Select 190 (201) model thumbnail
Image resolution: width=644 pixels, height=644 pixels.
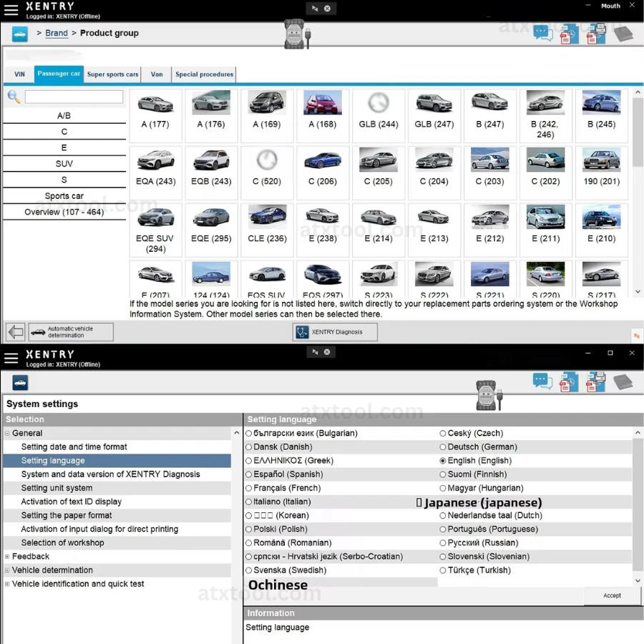pos(602,173)
